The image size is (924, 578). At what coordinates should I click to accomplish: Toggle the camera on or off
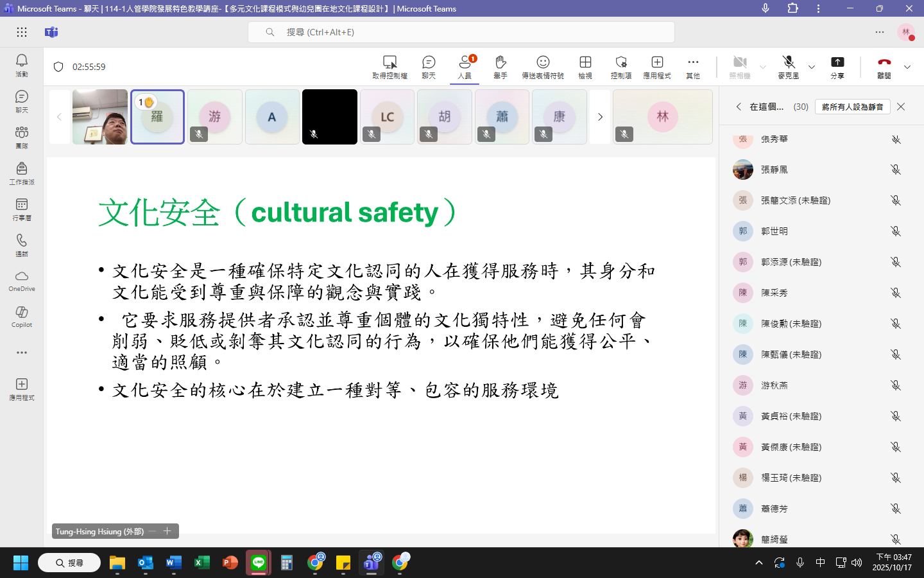click(x=740, y=66)
